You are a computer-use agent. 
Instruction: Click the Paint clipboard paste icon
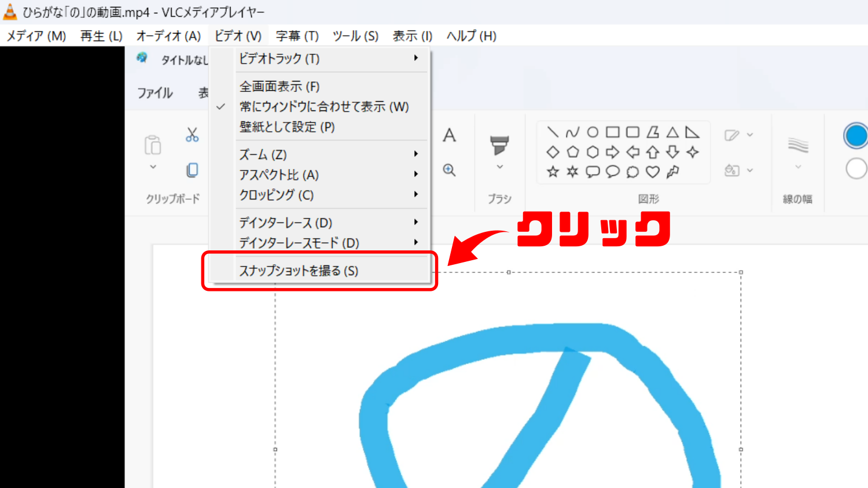click(x=153, y=145)
